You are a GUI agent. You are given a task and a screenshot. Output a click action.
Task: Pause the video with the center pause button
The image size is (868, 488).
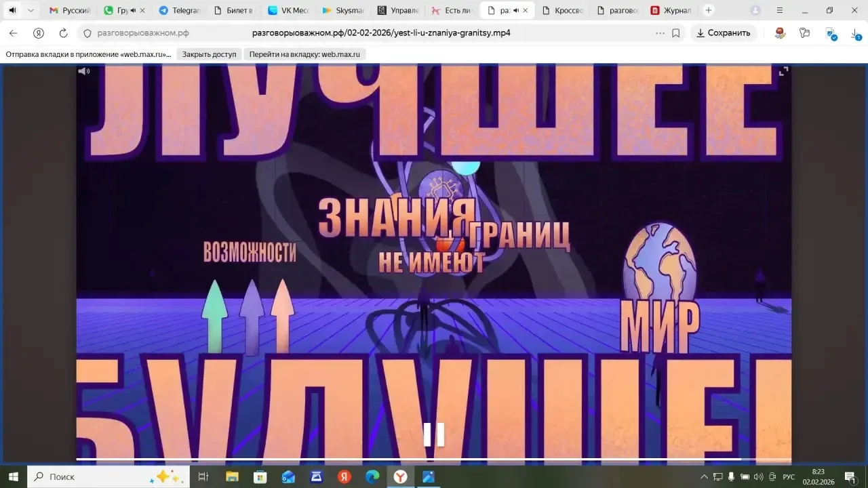[x=434, y=434]
